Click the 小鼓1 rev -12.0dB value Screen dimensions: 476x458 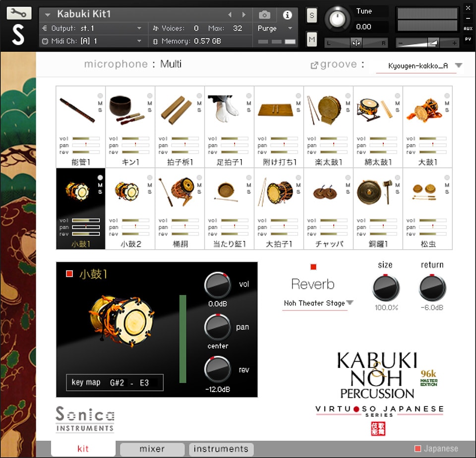218,390
